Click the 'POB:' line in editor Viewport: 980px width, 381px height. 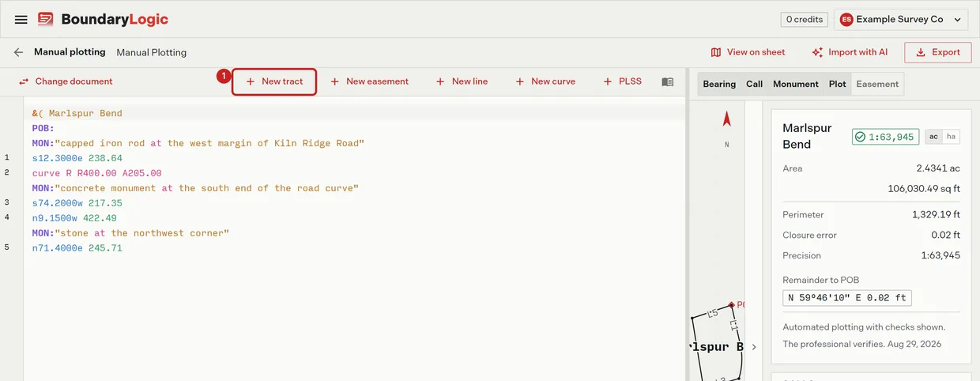click(43, 128)
